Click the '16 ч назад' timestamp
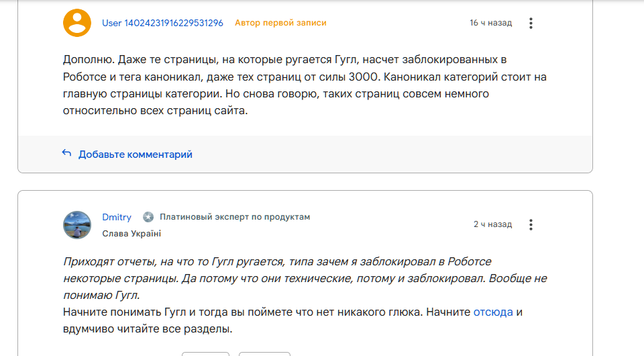Image resolution: width=644 pixels, height=356 pixels. (x=491, y=23)
